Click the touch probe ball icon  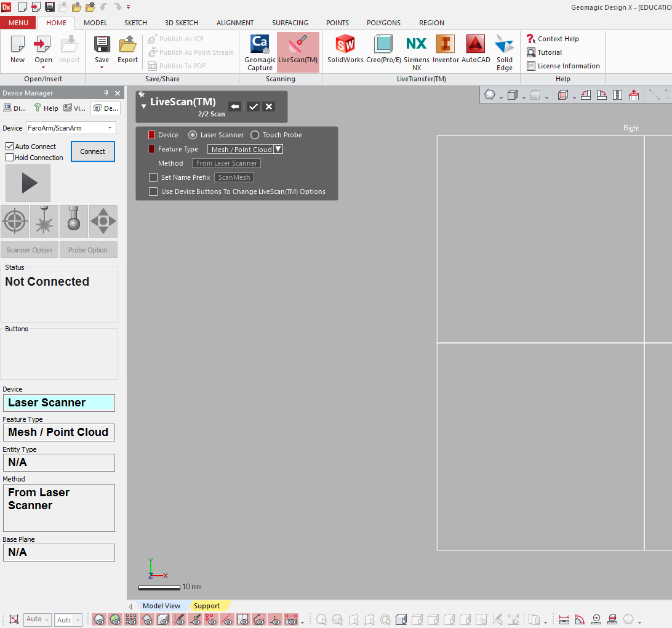point(74,221)
